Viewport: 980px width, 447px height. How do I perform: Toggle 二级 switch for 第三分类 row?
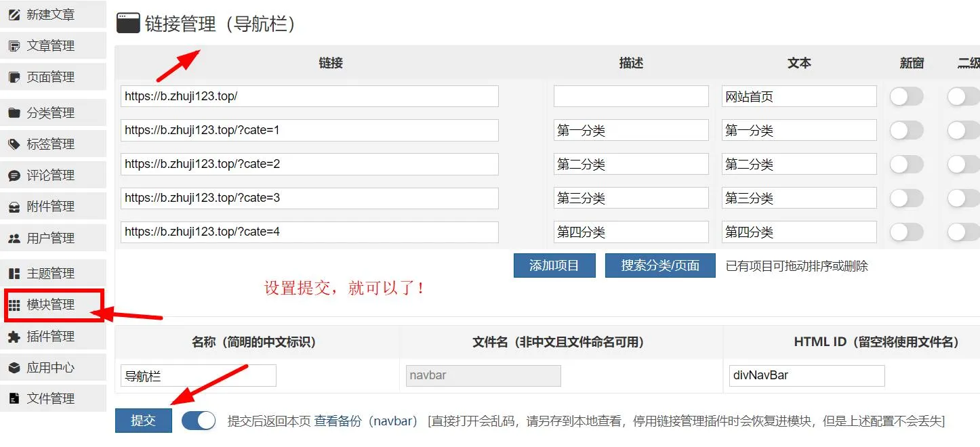[x=964, y=198]
